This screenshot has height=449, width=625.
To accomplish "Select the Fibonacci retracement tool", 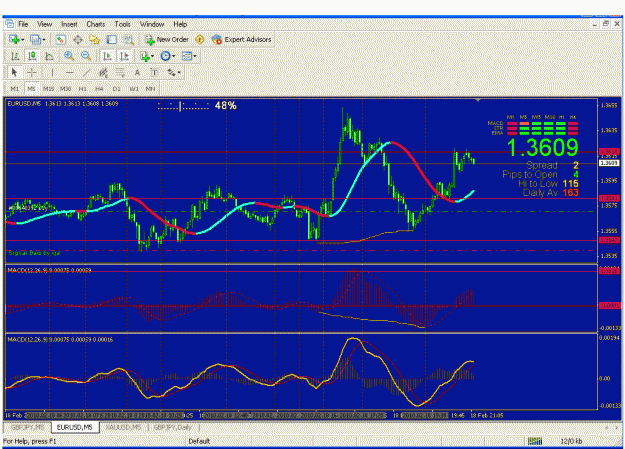I will (120, 73).
